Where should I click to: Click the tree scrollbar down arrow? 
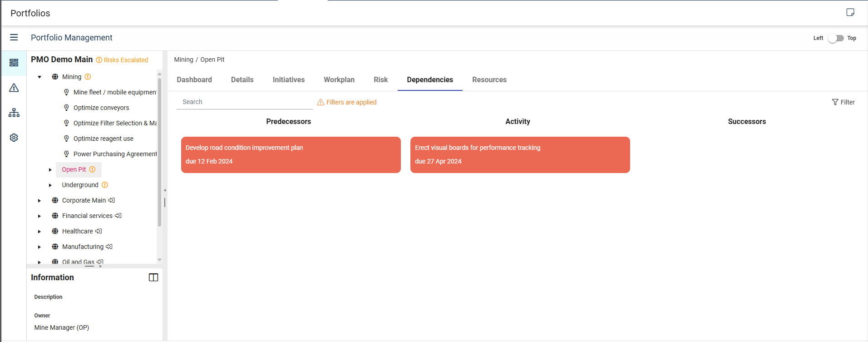[159, 260]
